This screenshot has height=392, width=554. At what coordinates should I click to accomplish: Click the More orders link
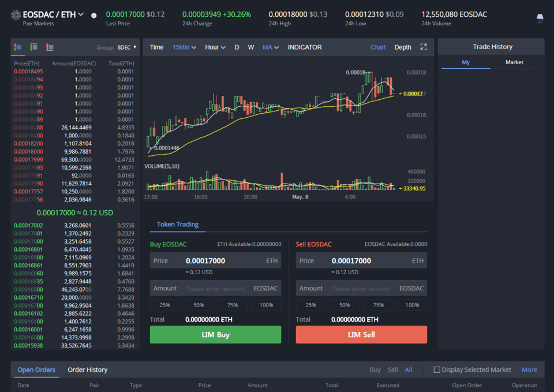[529, 369]
